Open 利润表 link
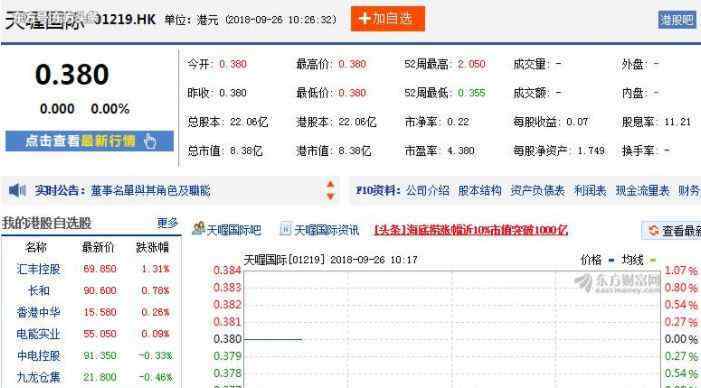Screen dimensions: 701x388 590,191
